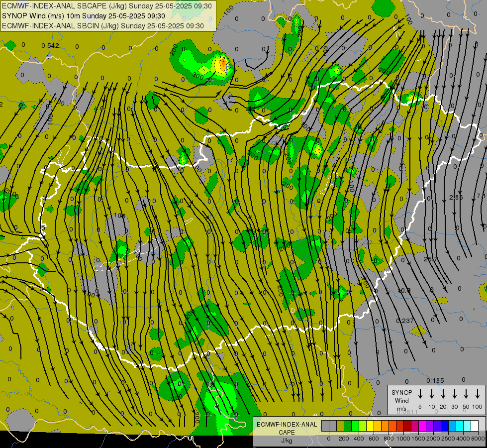
Task: Click the wind arrow above the 10 label
Action: pyautogui.click(x=432, y=394)
